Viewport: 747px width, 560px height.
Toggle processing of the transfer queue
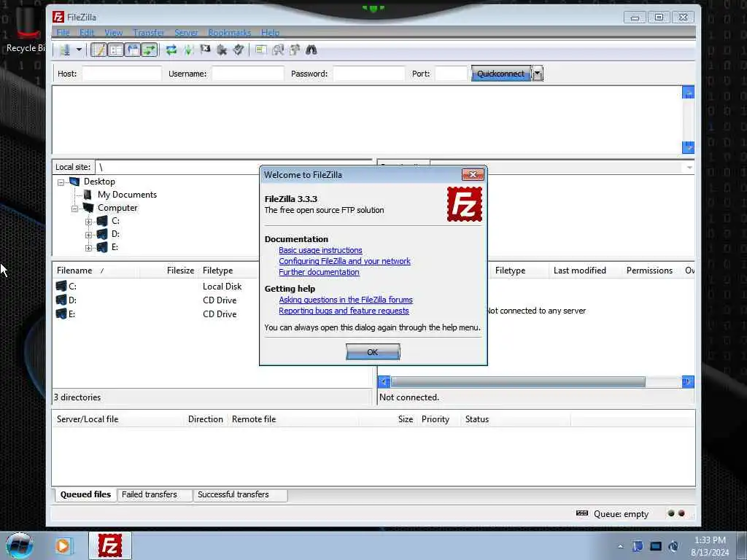click(x=188, y=50)
